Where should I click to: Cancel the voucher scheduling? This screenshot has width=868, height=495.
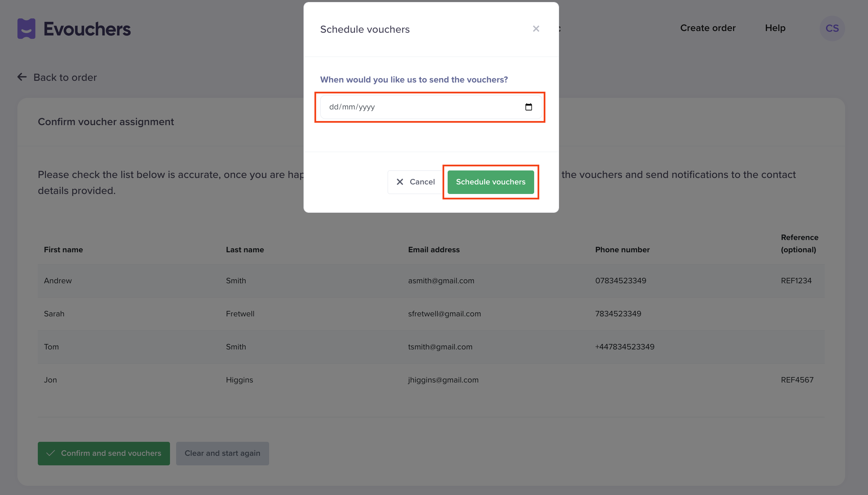(416, 182)
